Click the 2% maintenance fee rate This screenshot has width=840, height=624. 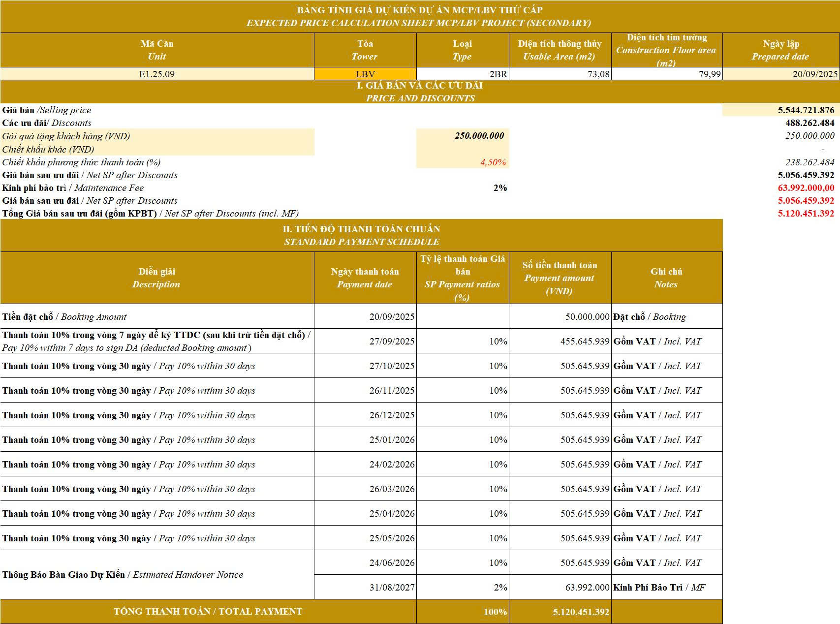pos(499,187)
